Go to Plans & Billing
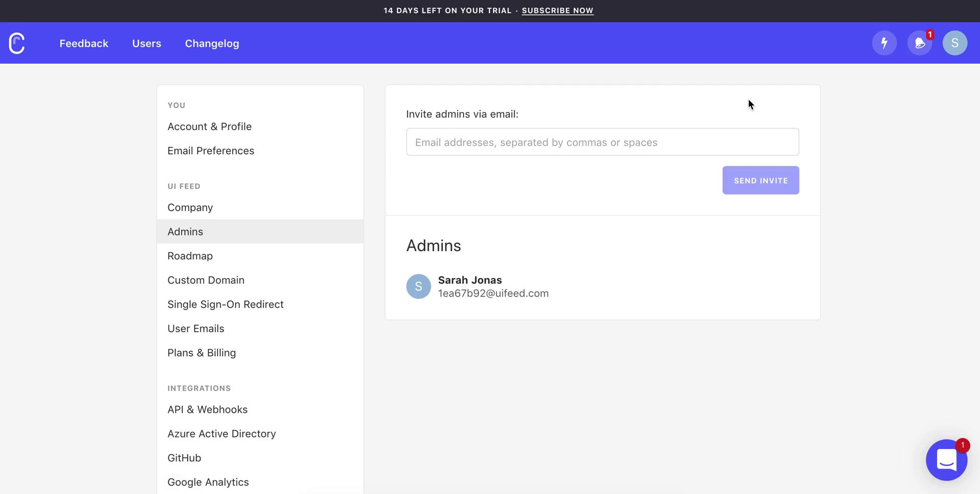Screen dimensions: 980x494 click(202, 353)
